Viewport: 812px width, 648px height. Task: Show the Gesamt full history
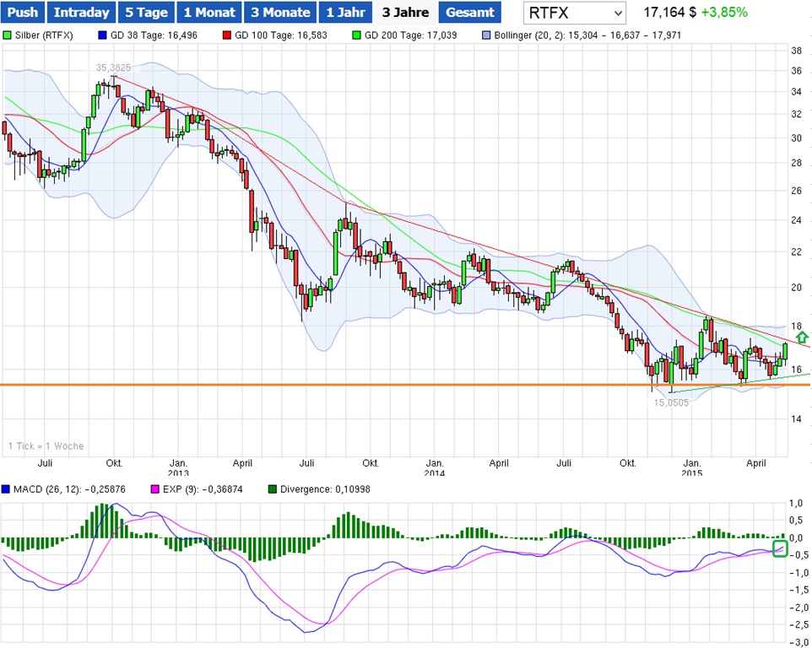click(x=469, y=13)
